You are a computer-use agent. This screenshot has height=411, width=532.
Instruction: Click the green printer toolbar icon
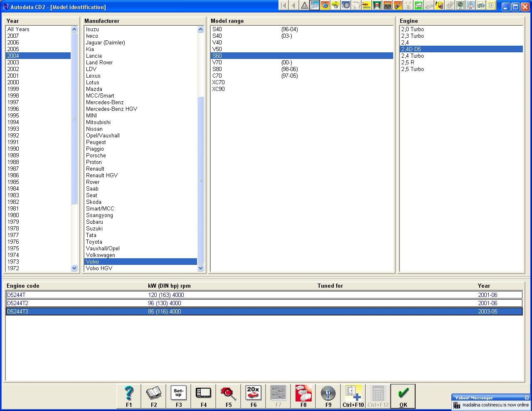[419, 5]
